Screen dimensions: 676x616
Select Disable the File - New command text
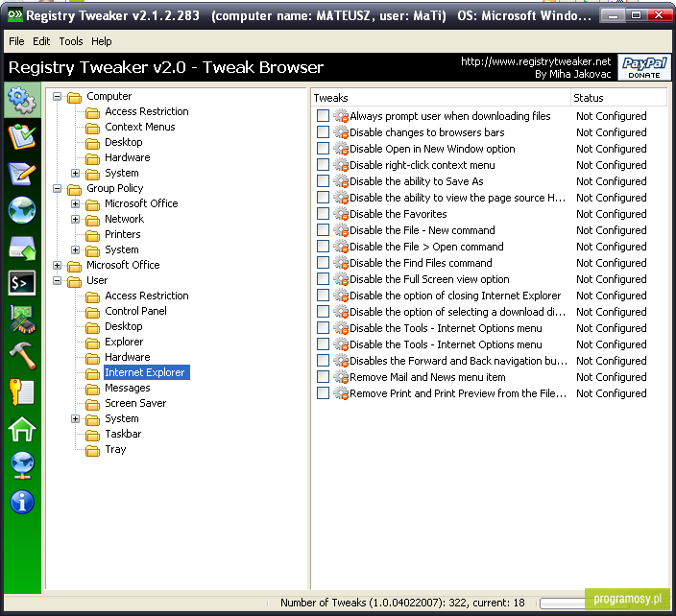click(x=422, y=230)
